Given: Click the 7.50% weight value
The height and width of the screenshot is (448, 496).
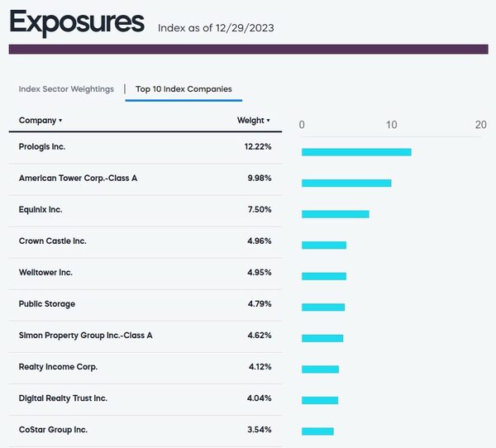Looking at the screenshot, I should click(x=260, y=209).
